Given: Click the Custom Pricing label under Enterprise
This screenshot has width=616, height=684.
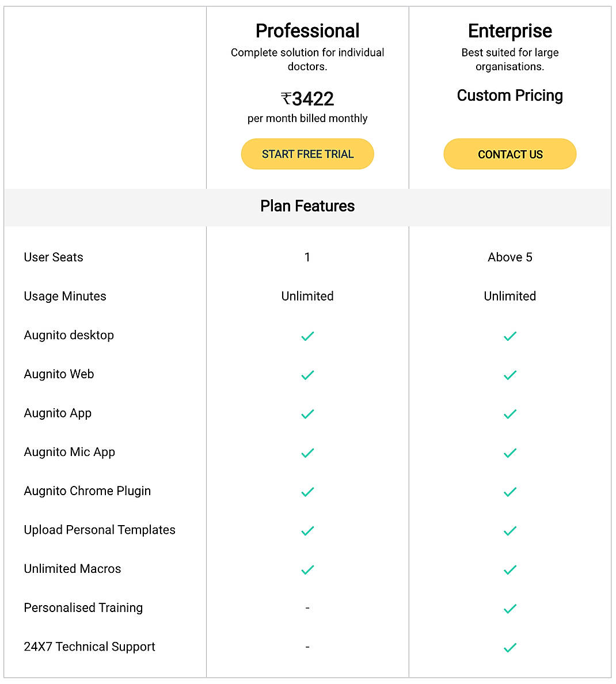Looking at the screenshot, I should coord(509,96).
